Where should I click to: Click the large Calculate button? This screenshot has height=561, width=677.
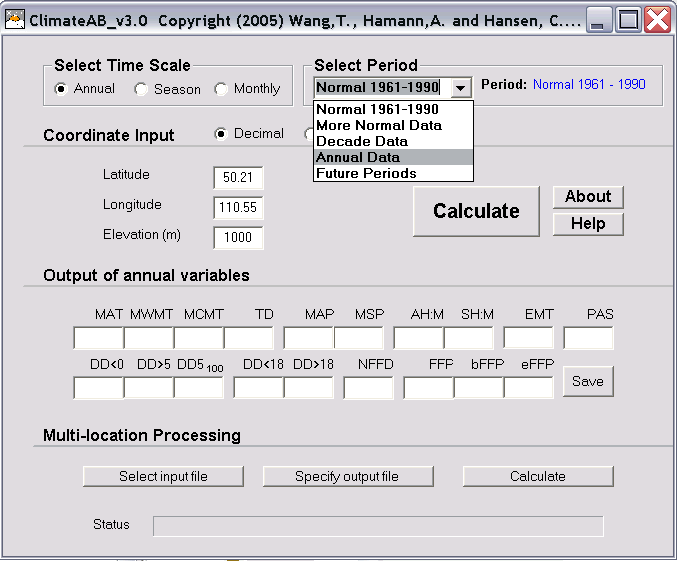coord(476,211)
